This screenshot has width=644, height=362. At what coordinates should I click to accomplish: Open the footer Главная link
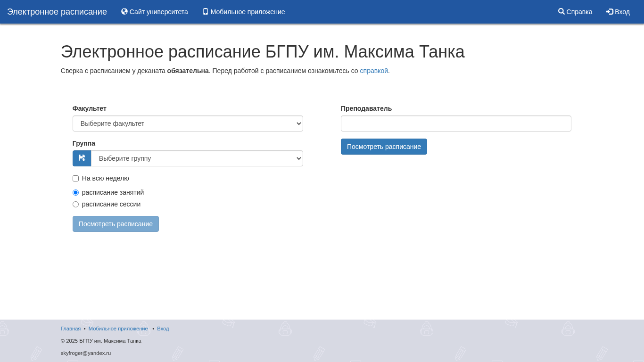pos(71,329)
